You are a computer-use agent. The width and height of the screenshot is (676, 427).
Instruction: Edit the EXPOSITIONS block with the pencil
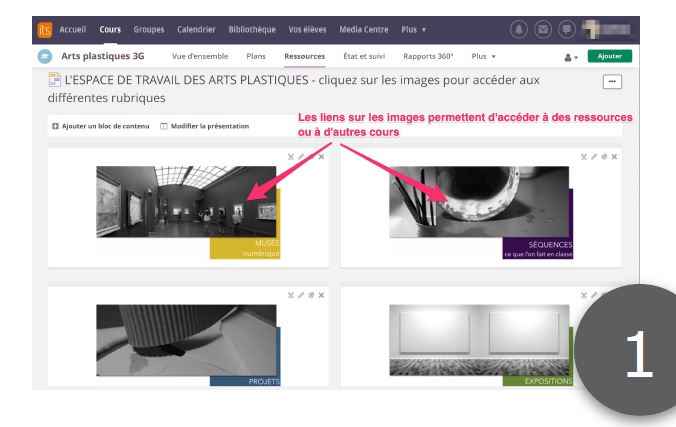pos(594,295)
